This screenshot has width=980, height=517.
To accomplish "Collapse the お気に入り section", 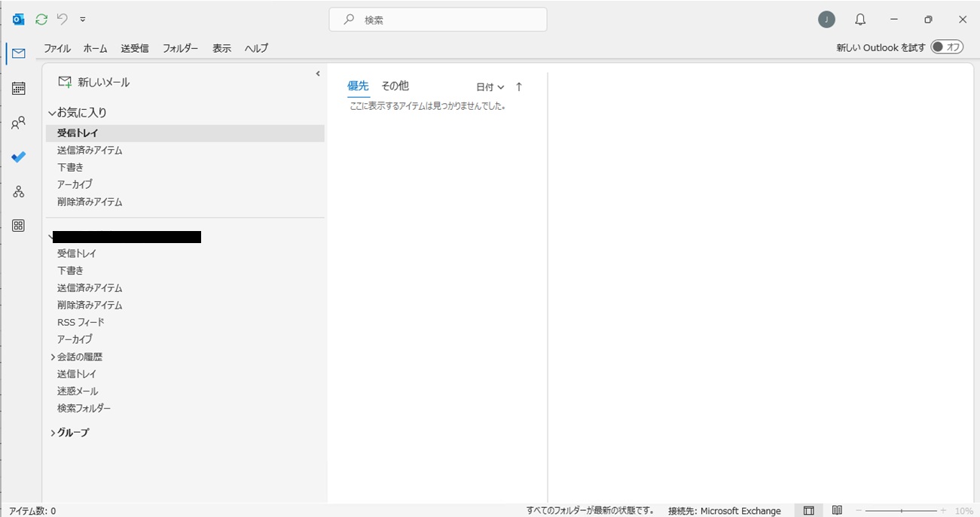I will 52,113.
